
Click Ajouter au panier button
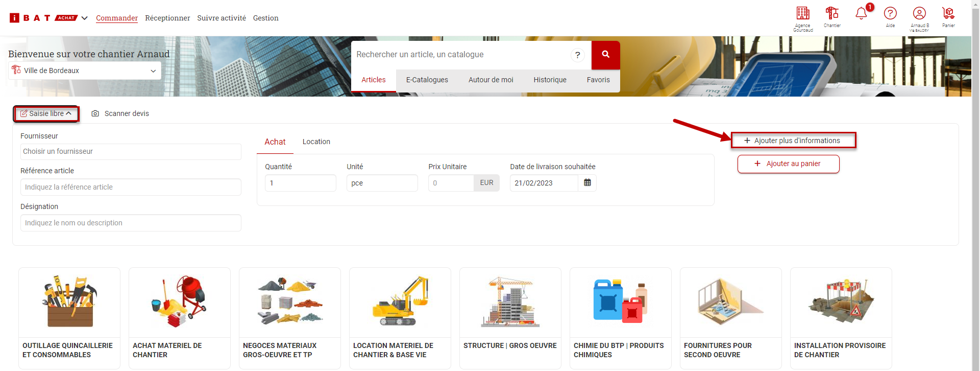pyautogui.click(x=788, y=164)
